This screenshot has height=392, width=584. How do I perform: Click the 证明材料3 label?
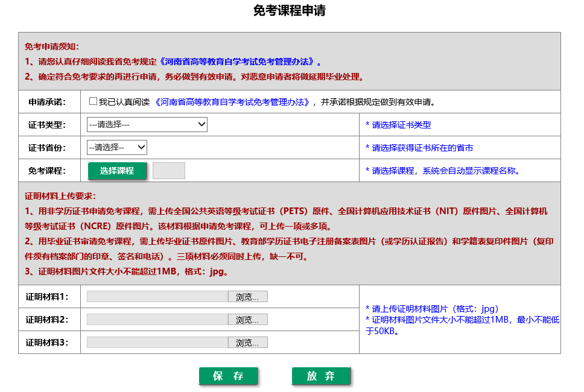(x=47, y=343)
